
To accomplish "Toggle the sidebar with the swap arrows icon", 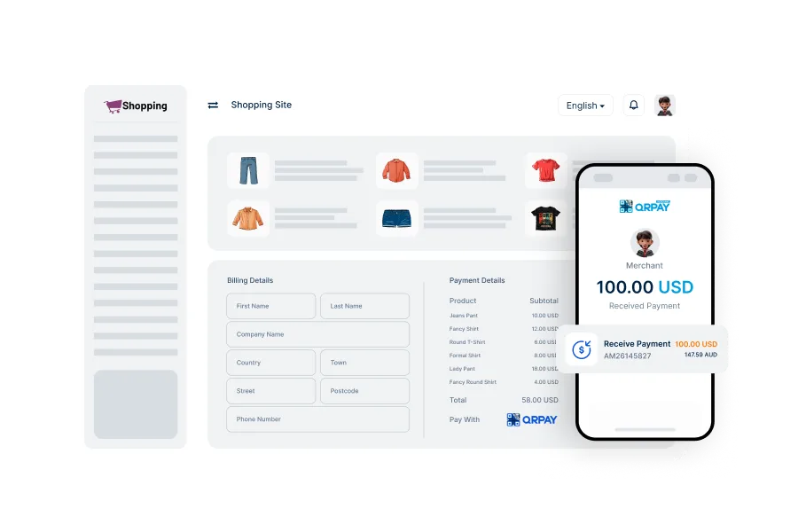I will 213,105.
